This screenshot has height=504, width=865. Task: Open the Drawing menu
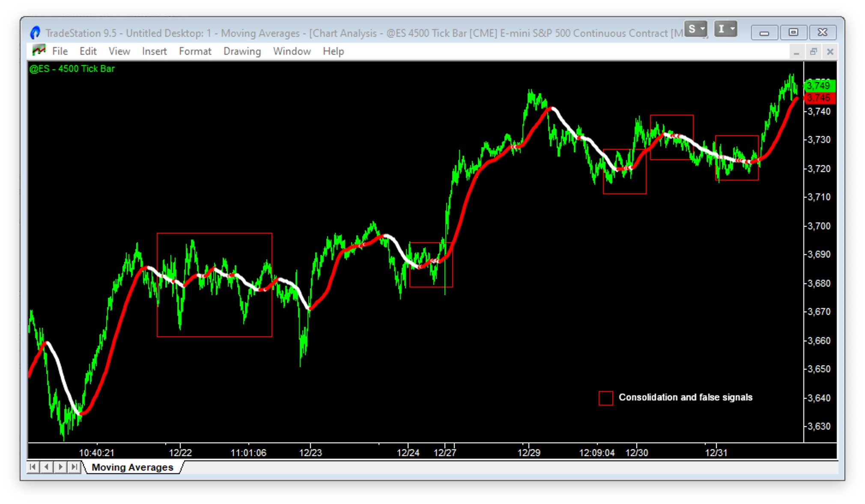(242, 51)
